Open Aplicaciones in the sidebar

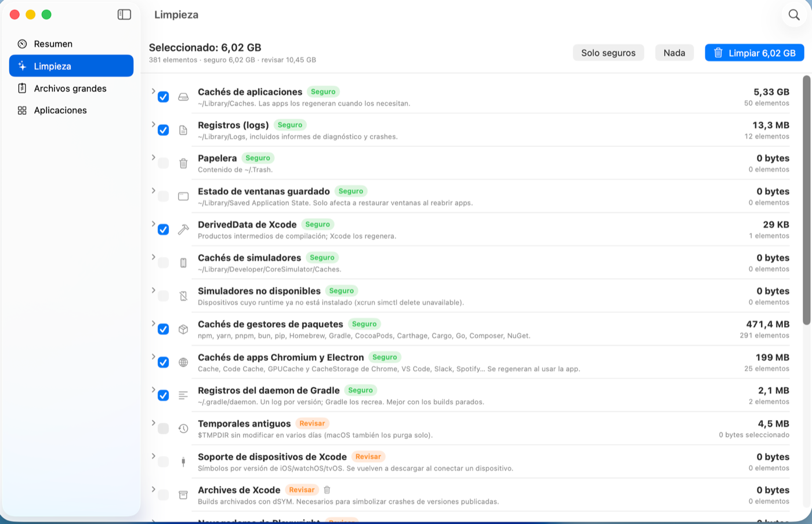(x=71, y=110)
